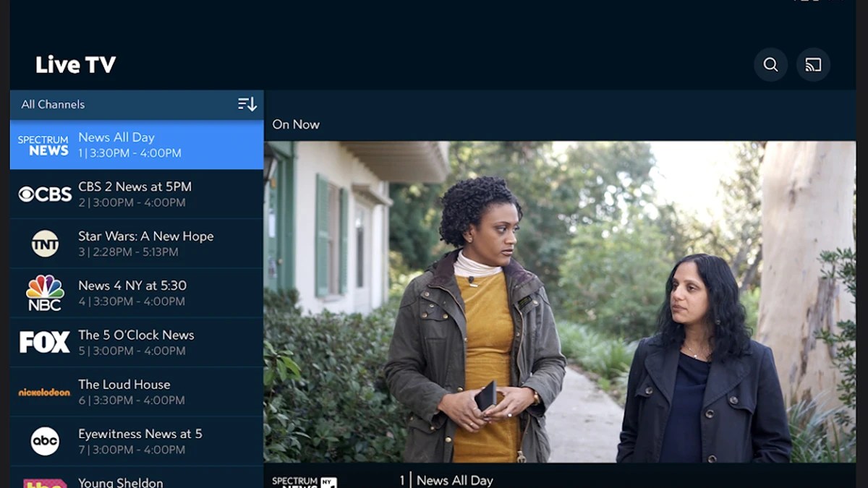Click the CBS network logo
The height and width of the screenshot is (488, 868).
click(x=43, y=193)
